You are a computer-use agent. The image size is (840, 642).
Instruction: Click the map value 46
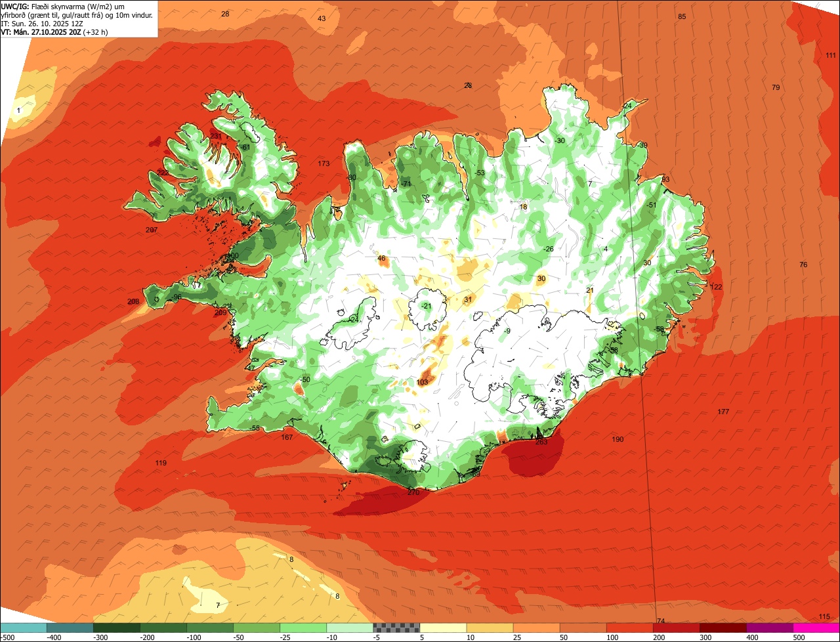(x=382, y=258)
